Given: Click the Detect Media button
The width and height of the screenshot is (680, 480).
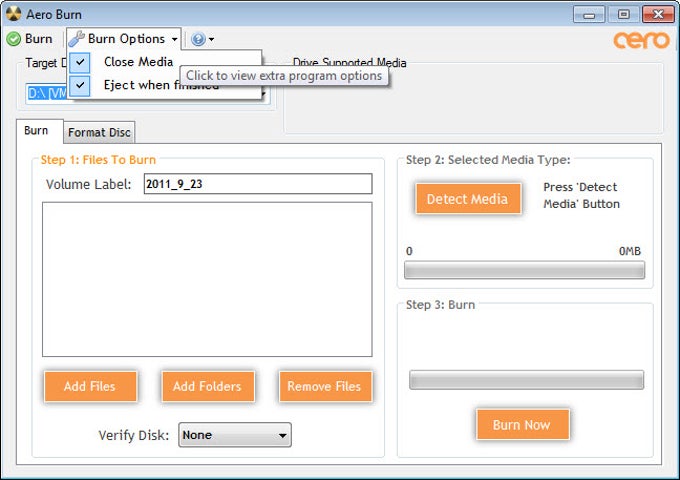Looking at the screenshot, I should [468, 199].
